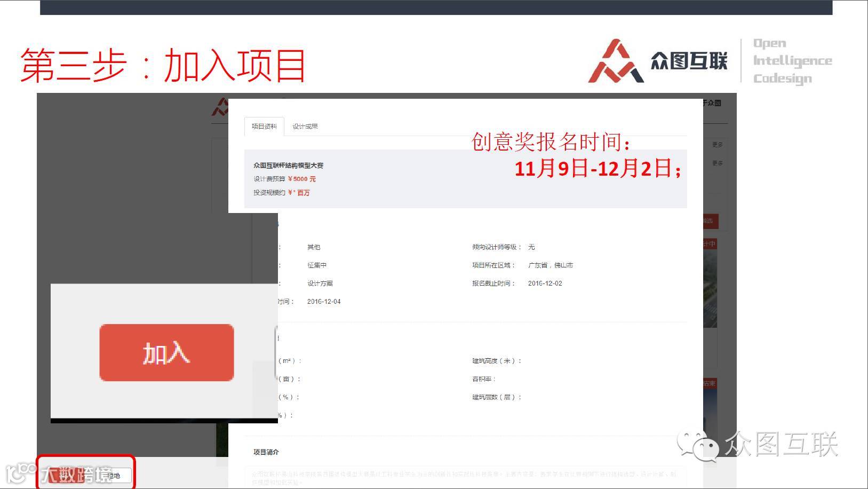Click the 项目简介 heading
Image resolution: width=868 pixels, height=489 pixels.
point(266,452)
